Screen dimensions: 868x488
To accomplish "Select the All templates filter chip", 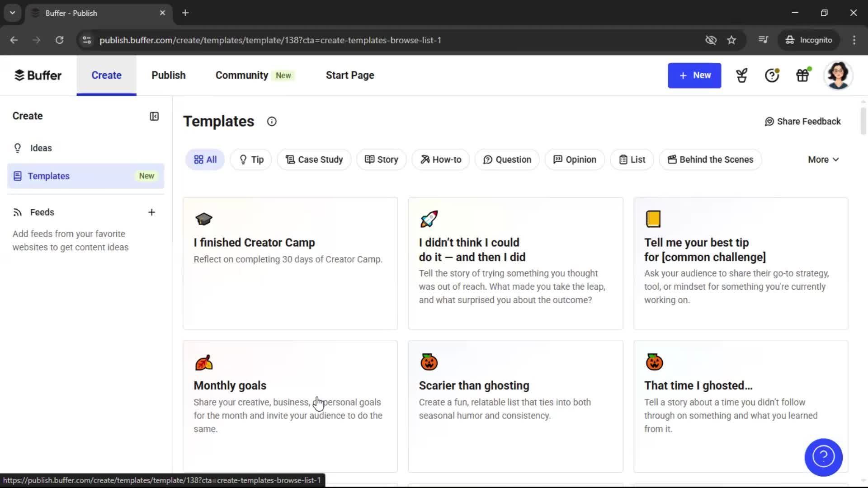I will point(204,159).
